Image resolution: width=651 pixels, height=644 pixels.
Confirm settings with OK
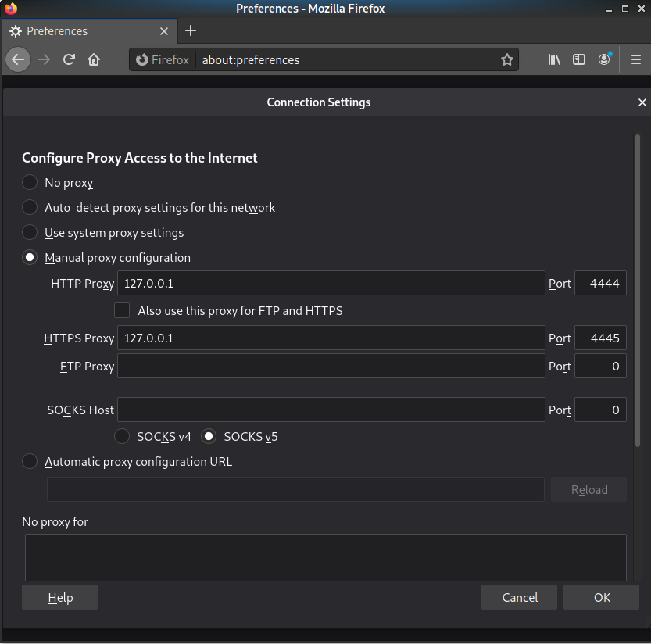point(601,597)
